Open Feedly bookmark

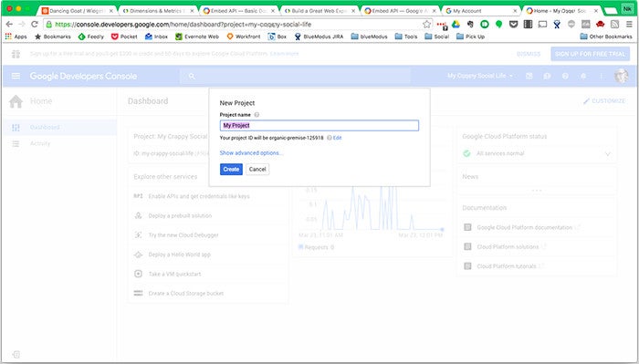point(91,36)
